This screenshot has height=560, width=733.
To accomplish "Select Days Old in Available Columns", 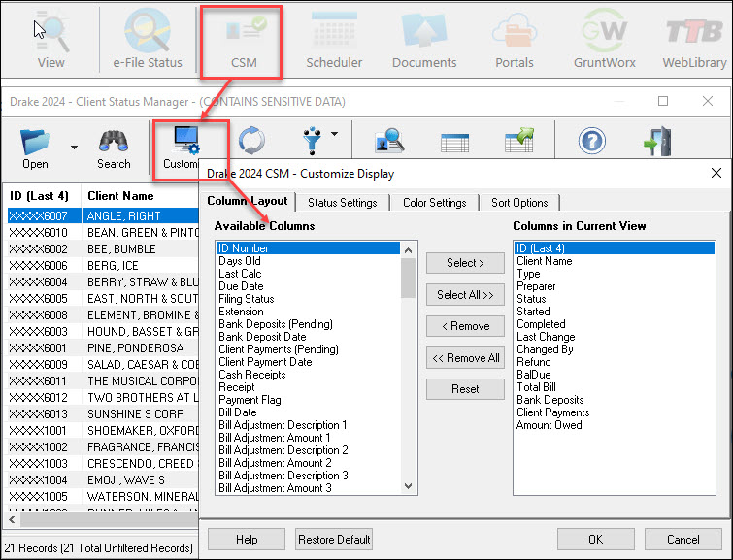I will click(x=308, y=261).
